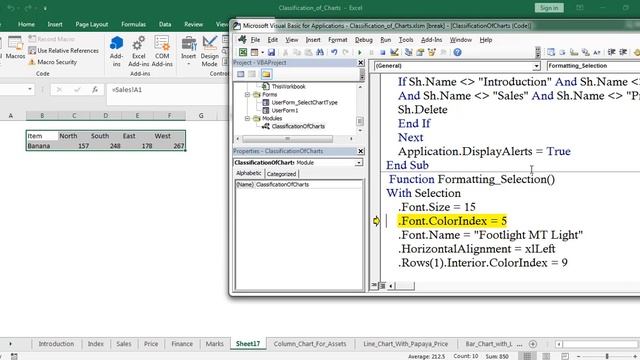
Task: Switch to the Sales worksheet tab
Action: 124,344
